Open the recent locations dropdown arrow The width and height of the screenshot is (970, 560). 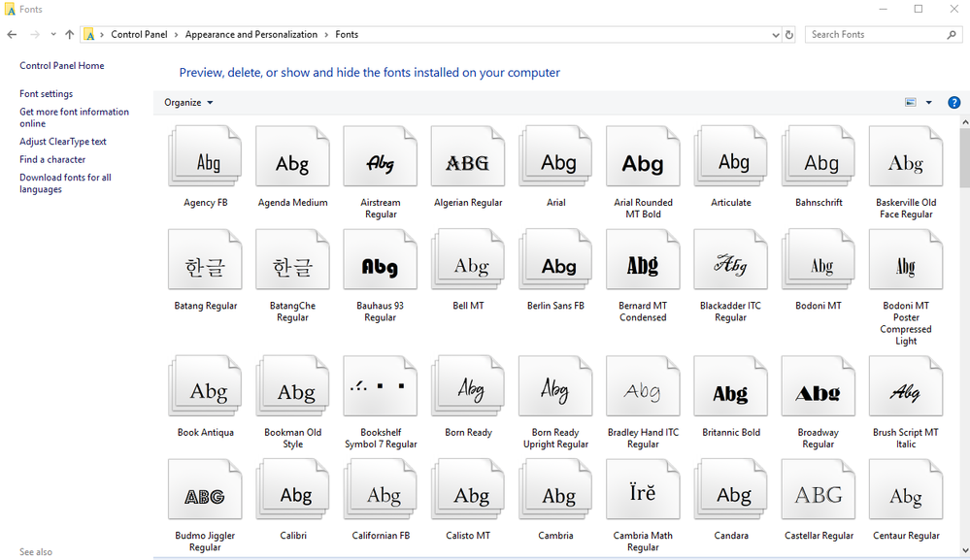(52, 35)
